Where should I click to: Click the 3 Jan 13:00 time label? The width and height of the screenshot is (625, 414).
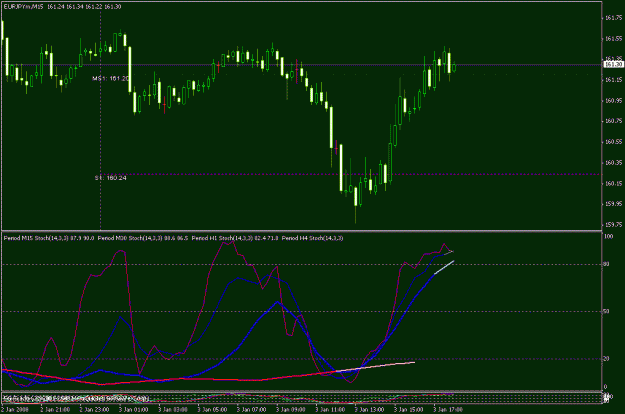click(369, 410)
